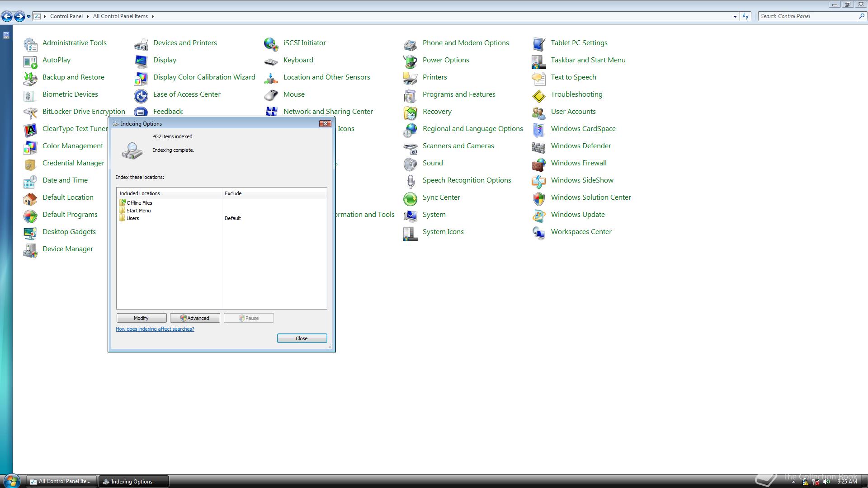Viewport: 868px width, 488px height.
Task: Open the ClearType Text Tuner icon
Action: coord(30,130)
